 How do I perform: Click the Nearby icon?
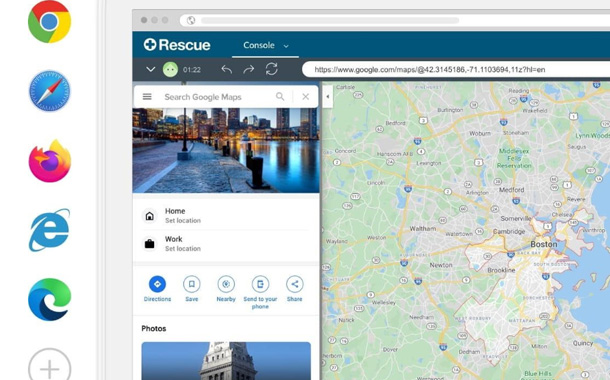click(226, 284)
